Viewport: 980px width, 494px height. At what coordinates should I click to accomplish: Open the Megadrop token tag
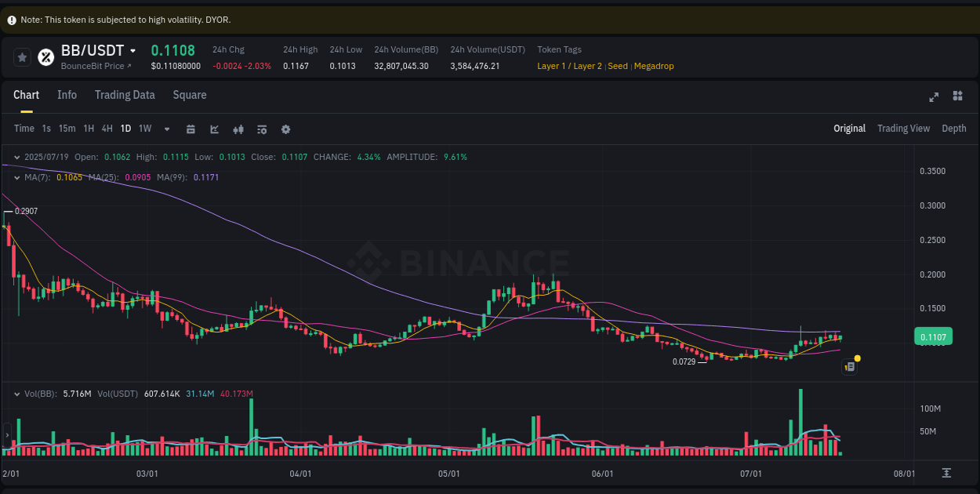(654, 66)
